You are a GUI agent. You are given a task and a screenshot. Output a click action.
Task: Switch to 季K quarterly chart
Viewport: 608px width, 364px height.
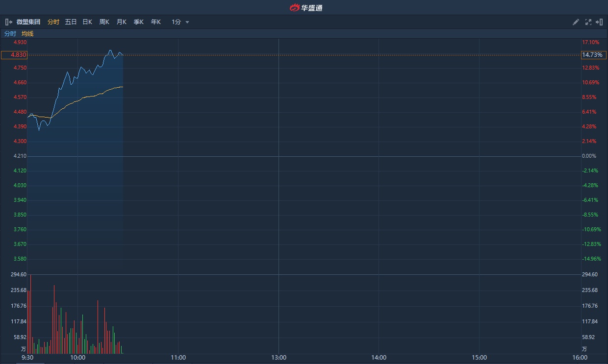coord(139,22)
